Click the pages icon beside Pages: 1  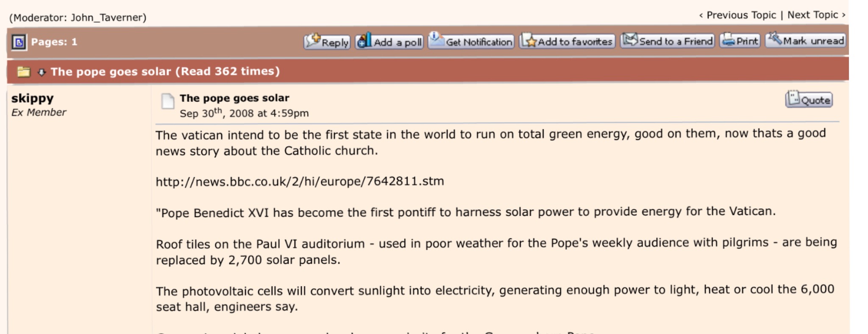pos(19,42)
